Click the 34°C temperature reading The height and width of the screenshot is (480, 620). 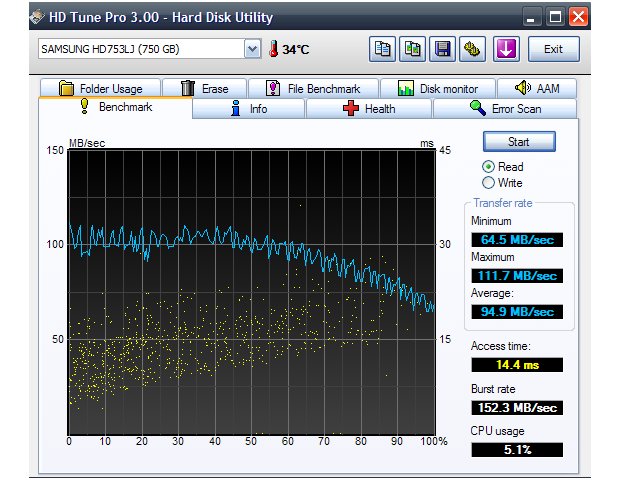(295, 49)
